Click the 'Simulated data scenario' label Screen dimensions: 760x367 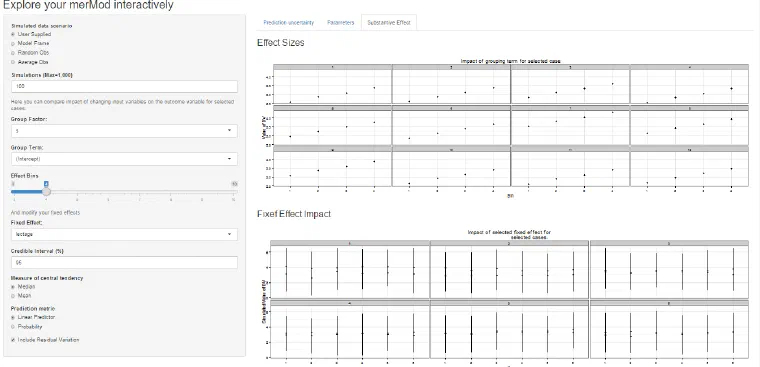(x=42, y=26)
